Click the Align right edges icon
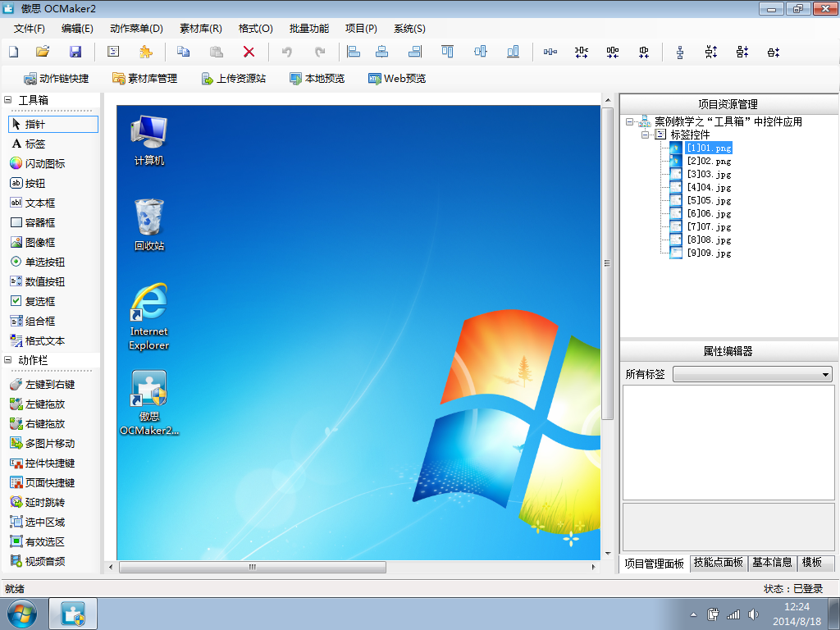Image resolution: width=840 pixels, height=630 pixels. point(415,52)
